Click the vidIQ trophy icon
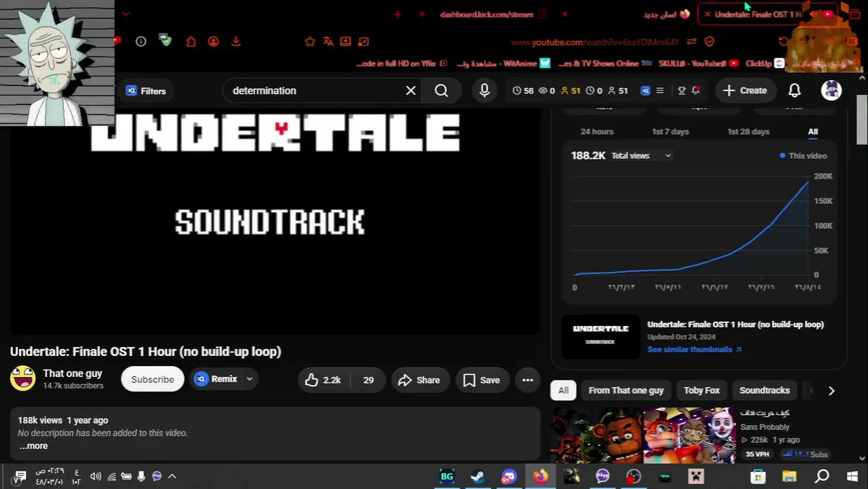 tap(682, 90)
